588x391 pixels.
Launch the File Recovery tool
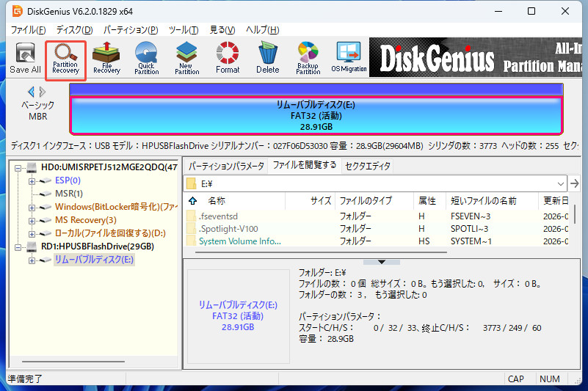(x=106, y=58)
